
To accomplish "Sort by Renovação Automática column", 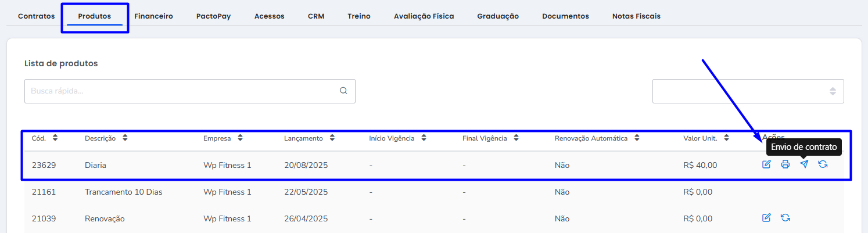I will point(637,138).
